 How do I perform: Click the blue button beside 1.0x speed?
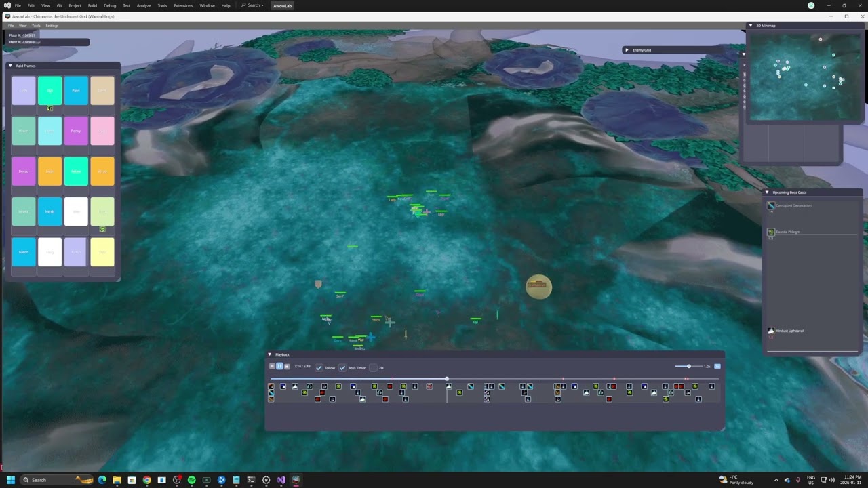(x=717, y=367)
